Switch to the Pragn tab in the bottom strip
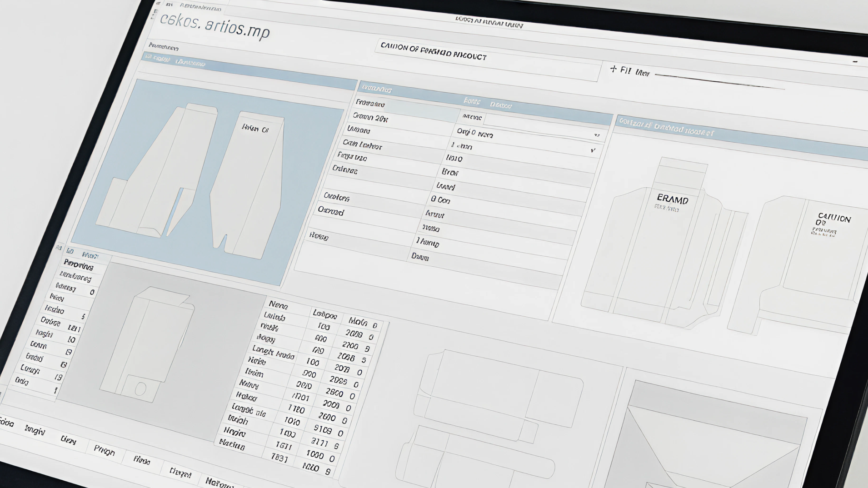Screen dimensions: 868x488 pos(104,451)
